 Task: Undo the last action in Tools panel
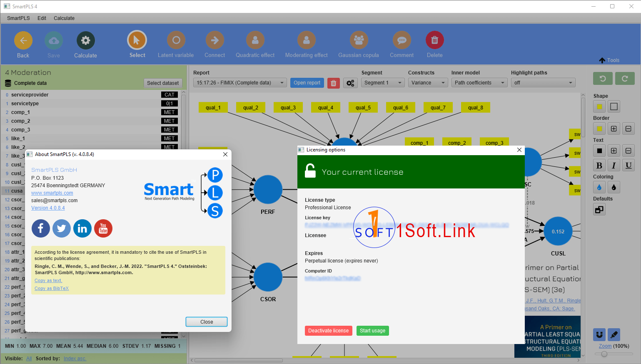[603, 78]
